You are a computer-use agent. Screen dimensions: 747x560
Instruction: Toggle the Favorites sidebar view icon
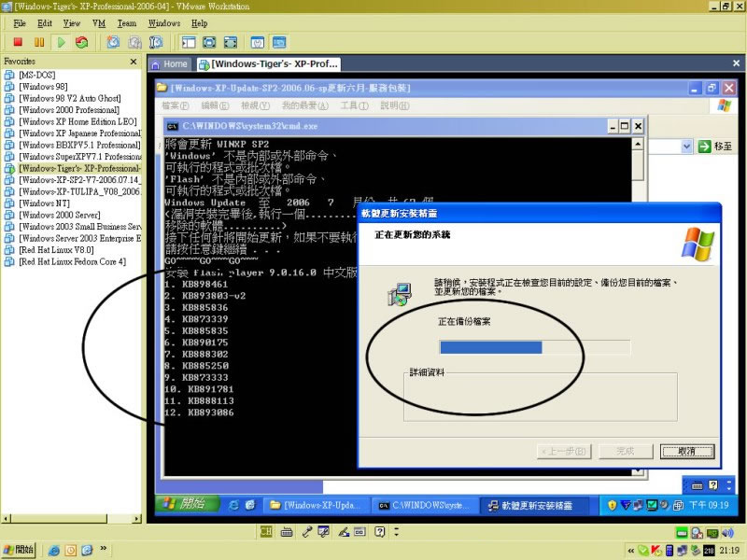click(x=189, y=42)
